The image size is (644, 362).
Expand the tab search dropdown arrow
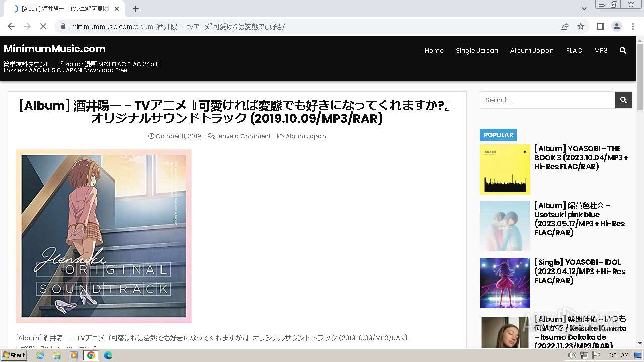(584, 9)
